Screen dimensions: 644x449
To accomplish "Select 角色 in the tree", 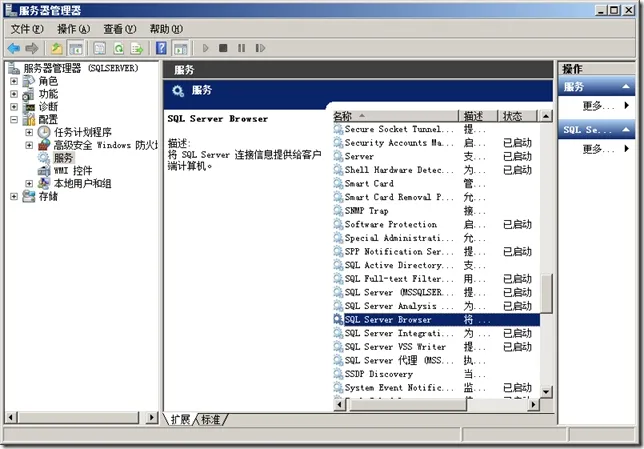I will (x=48, y=81).
